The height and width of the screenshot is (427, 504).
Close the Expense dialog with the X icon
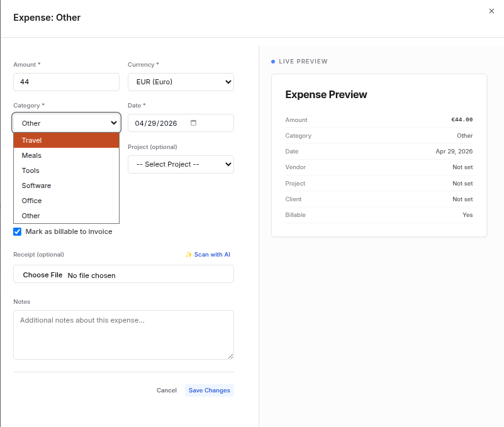pos(491,11)
